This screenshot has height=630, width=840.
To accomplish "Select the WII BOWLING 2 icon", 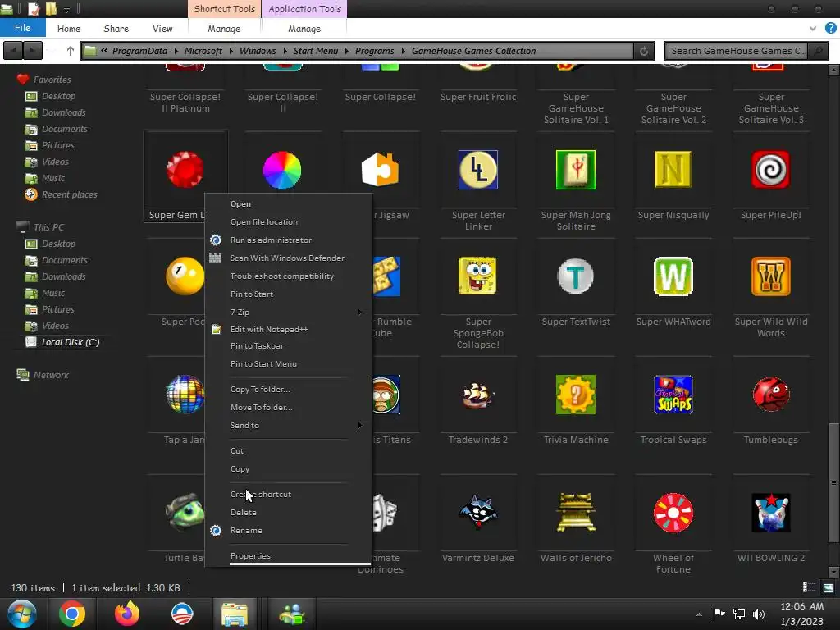I will tap(771, 512).
